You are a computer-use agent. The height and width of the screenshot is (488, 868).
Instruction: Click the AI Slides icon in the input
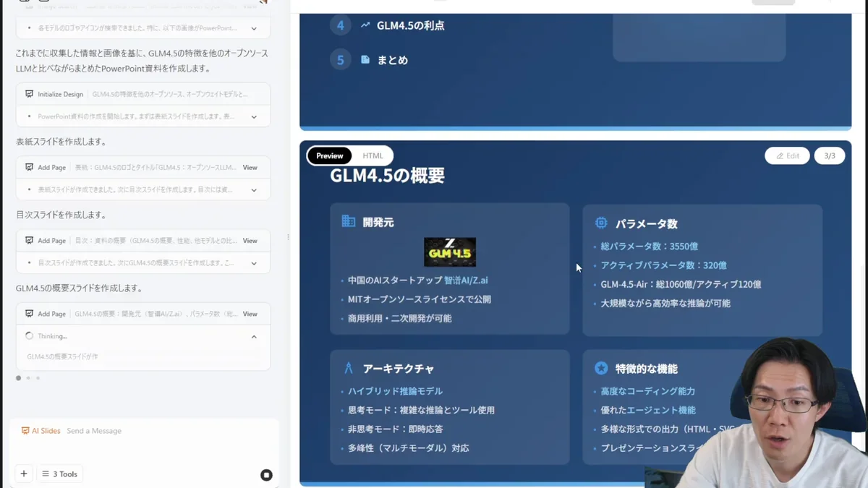pos(25,431)
